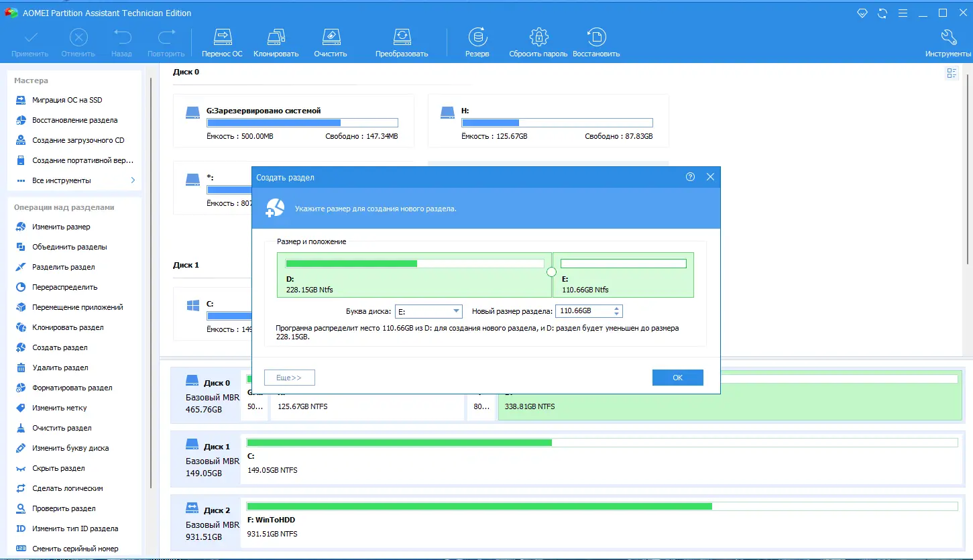The height and width of the screenshot is (560, 973).
Task: Click the Отменить toolbar button
Action: pyautogui.click(x=78, y=44)
